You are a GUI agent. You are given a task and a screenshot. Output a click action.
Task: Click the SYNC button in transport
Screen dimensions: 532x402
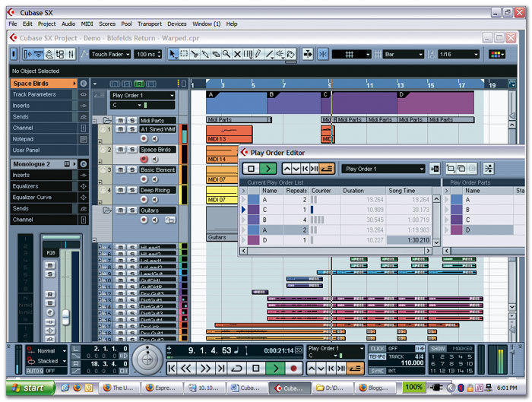[377, 371]
